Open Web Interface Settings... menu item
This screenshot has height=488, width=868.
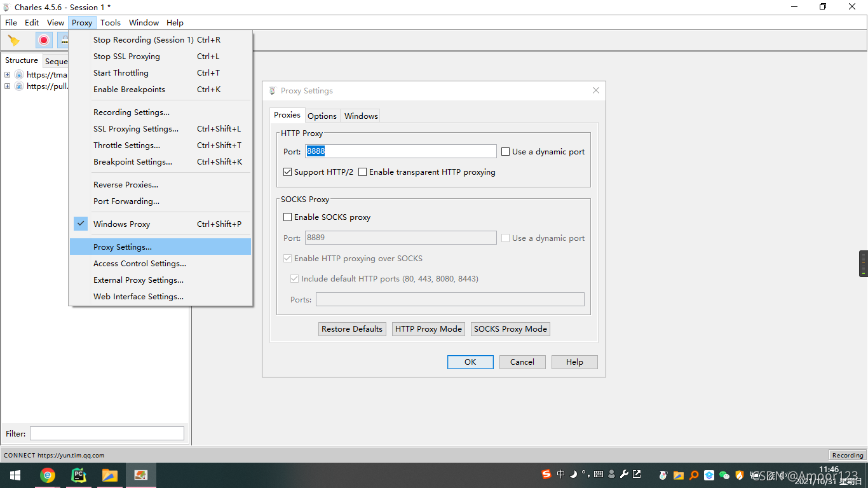pos(160,297)
